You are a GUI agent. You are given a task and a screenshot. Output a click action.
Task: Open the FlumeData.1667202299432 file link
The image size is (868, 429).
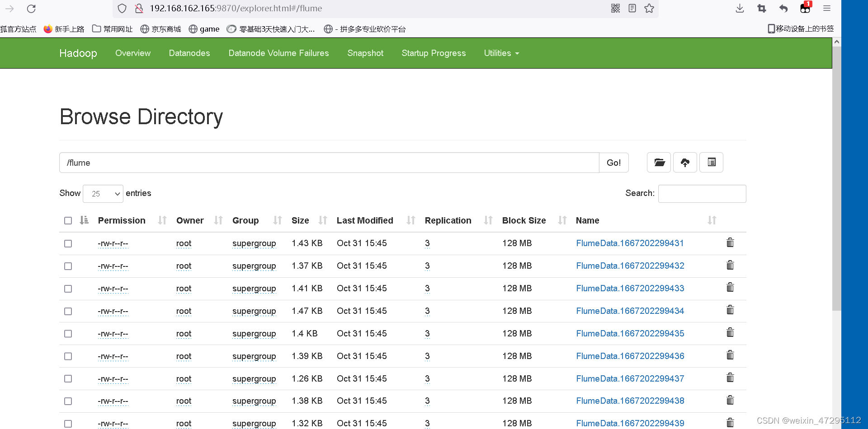point(630,266)
